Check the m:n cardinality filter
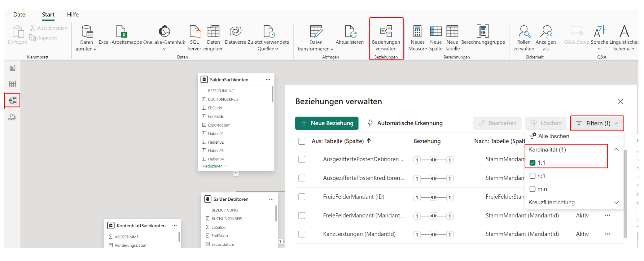Image resolution: width=644 pixels, height=261 pixels. [x=532, y=189]
